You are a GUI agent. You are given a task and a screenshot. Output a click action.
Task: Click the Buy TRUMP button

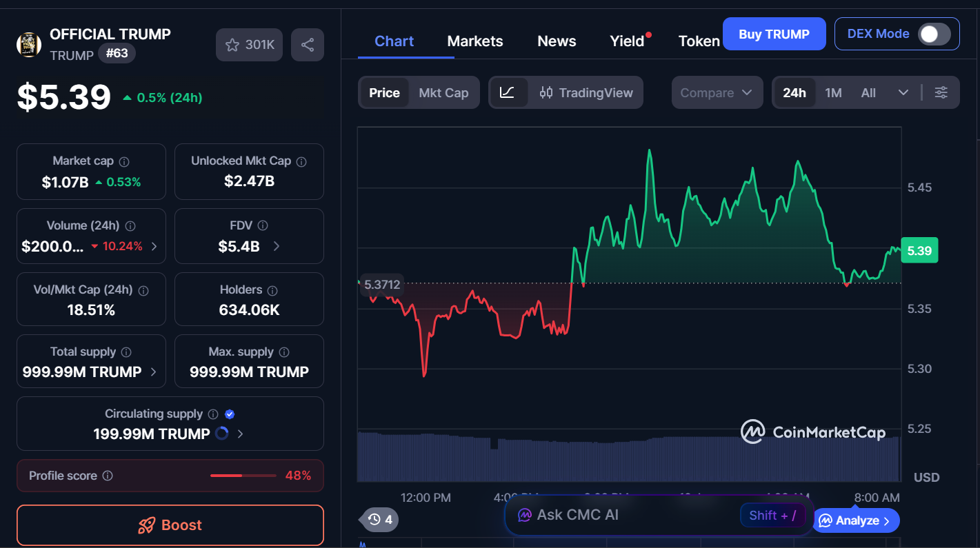click(x=774, y=34)
